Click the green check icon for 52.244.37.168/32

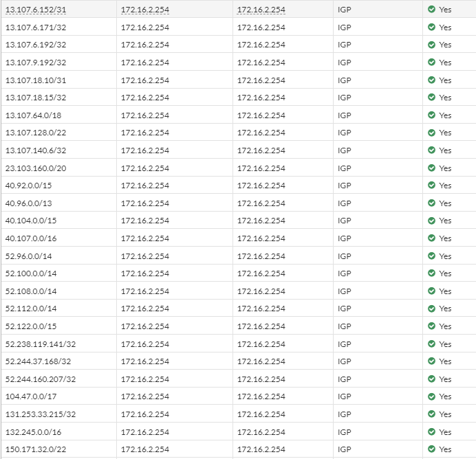click(x=431, y=361)
